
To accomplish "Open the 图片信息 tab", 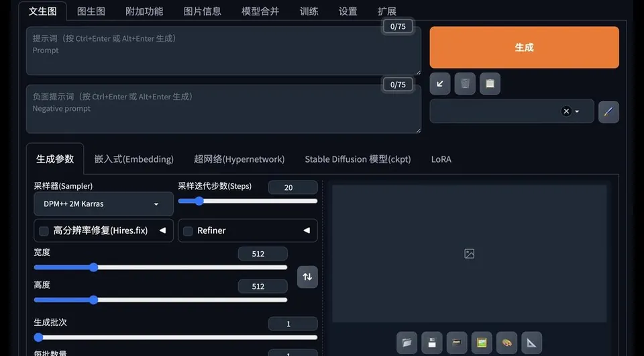I will coord(202,11).
